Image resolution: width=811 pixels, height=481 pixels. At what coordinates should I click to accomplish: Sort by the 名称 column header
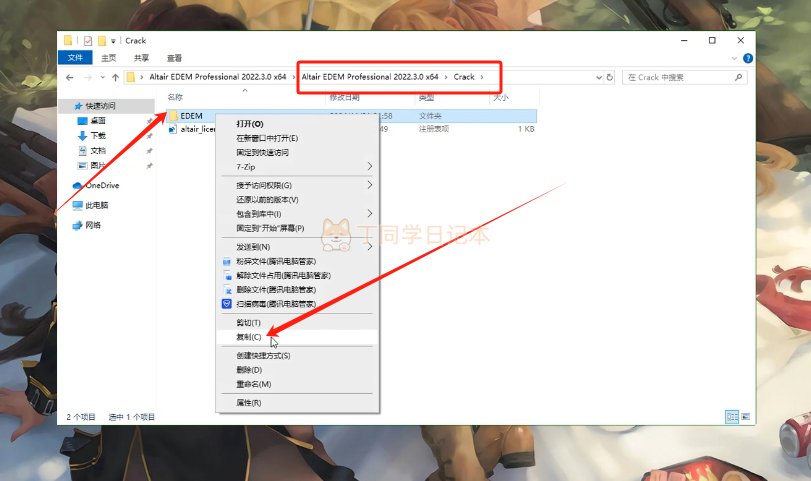pyautogui.click(x=176, y=97)
